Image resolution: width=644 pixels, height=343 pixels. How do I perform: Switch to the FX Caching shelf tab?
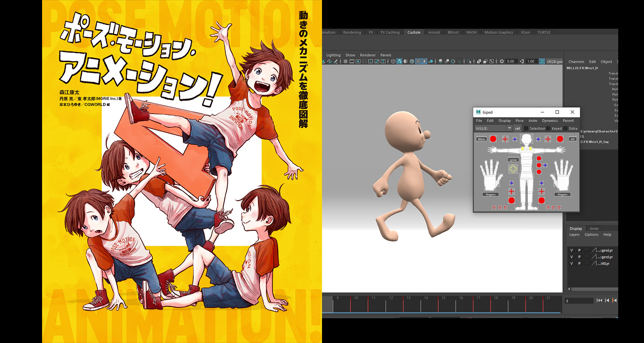[x=390, y=32]
